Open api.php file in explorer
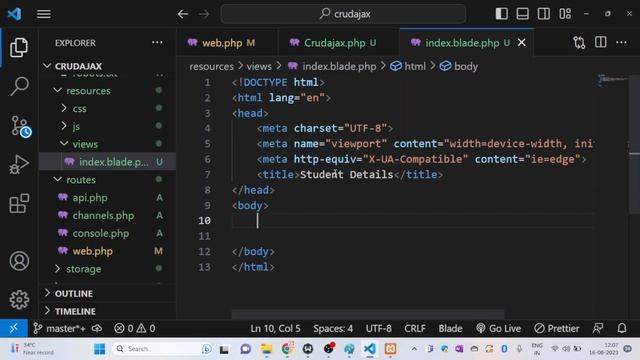The image size is (640, 360). (x=108, y=198)
